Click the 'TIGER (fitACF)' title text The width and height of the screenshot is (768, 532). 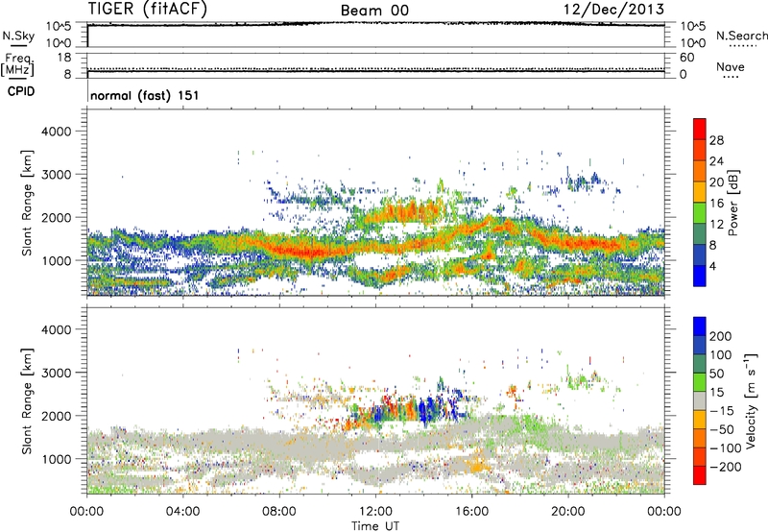tap(148, 9)
